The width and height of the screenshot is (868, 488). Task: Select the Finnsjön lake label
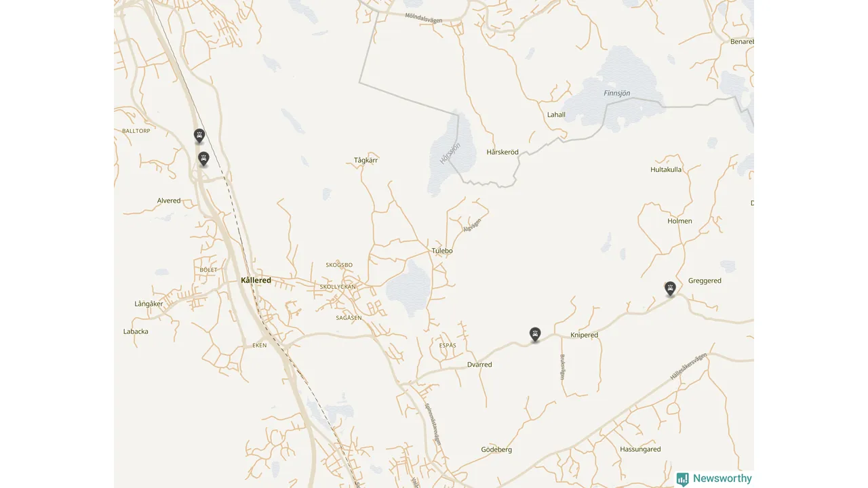coord(617,93)
